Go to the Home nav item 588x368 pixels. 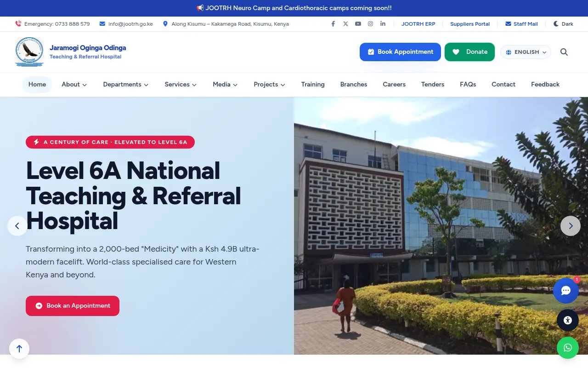point(37,85)
